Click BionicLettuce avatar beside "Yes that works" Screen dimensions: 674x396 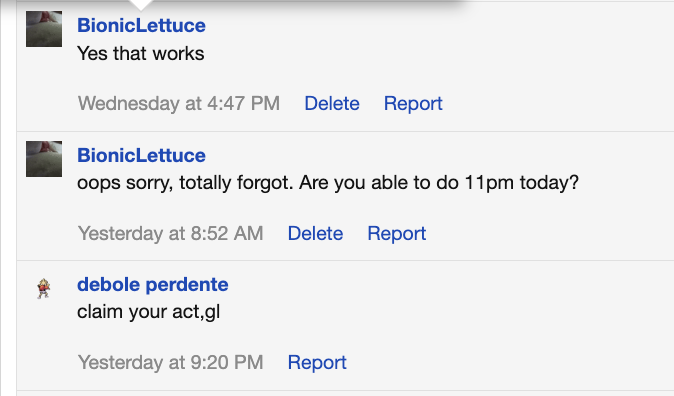click(x=44, y=29)
